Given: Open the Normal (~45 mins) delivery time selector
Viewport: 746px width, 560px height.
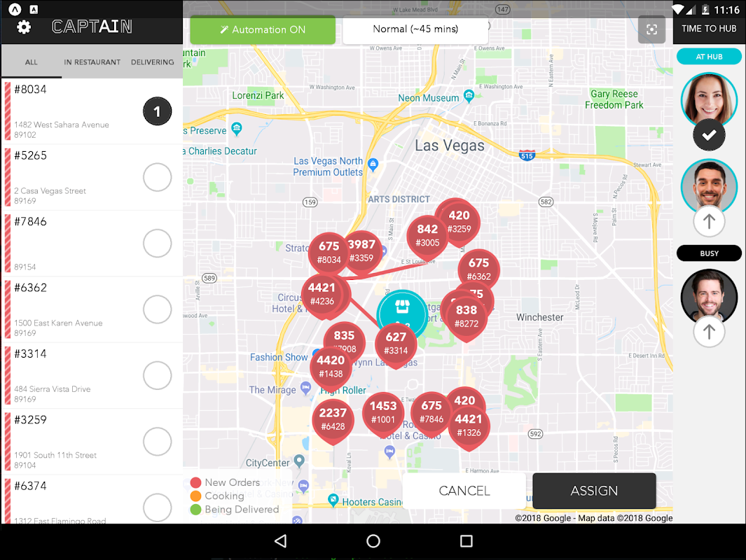Looking at the screenshot, I should point(415,29).
